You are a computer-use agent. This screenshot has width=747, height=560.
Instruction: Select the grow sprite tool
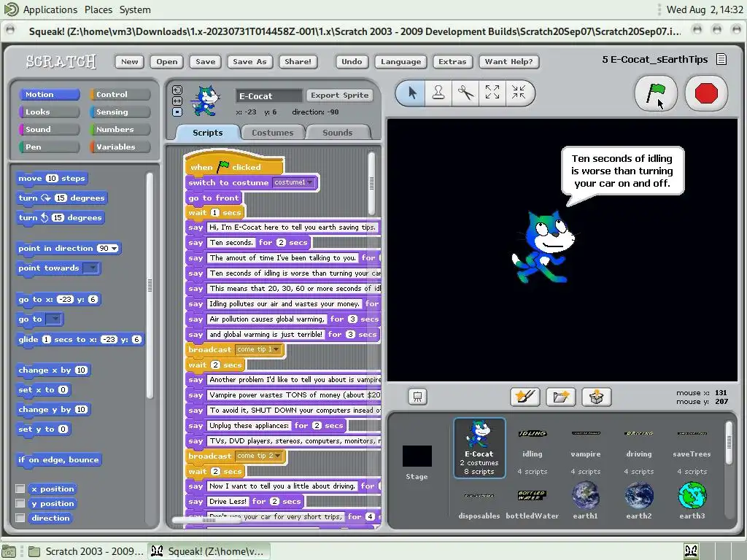[492, 93]
